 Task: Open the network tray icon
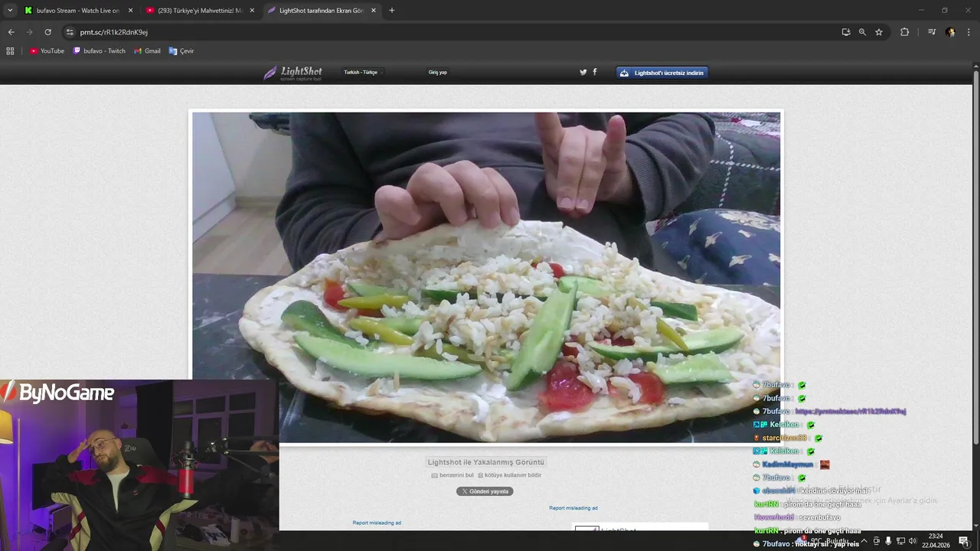900,541
